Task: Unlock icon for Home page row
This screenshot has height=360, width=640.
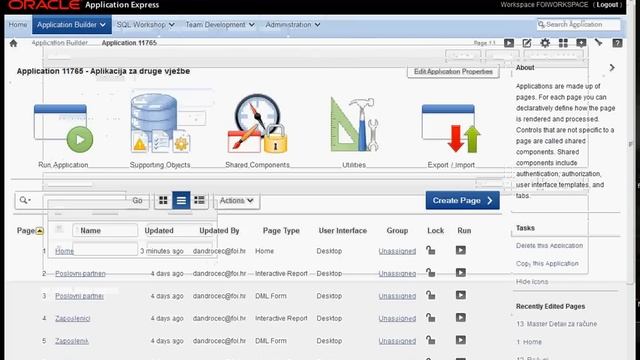Action: pyautogui.click(x=431, y=250)
